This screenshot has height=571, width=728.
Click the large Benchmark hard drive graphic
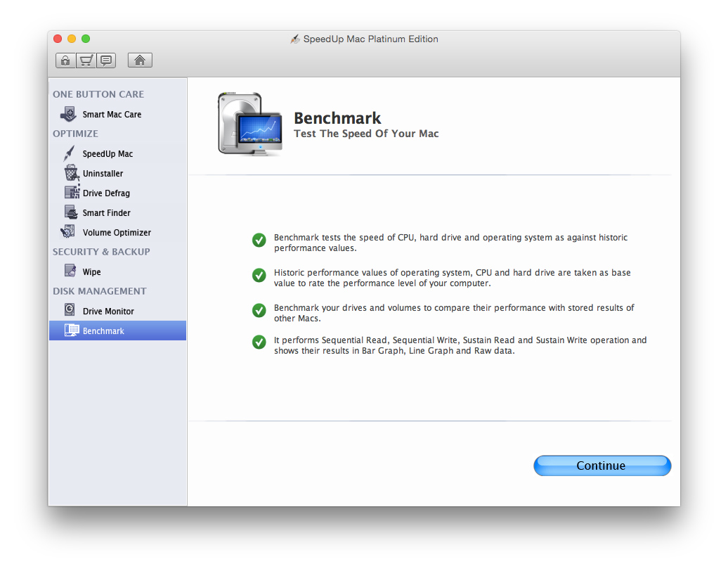pos(249,124)
